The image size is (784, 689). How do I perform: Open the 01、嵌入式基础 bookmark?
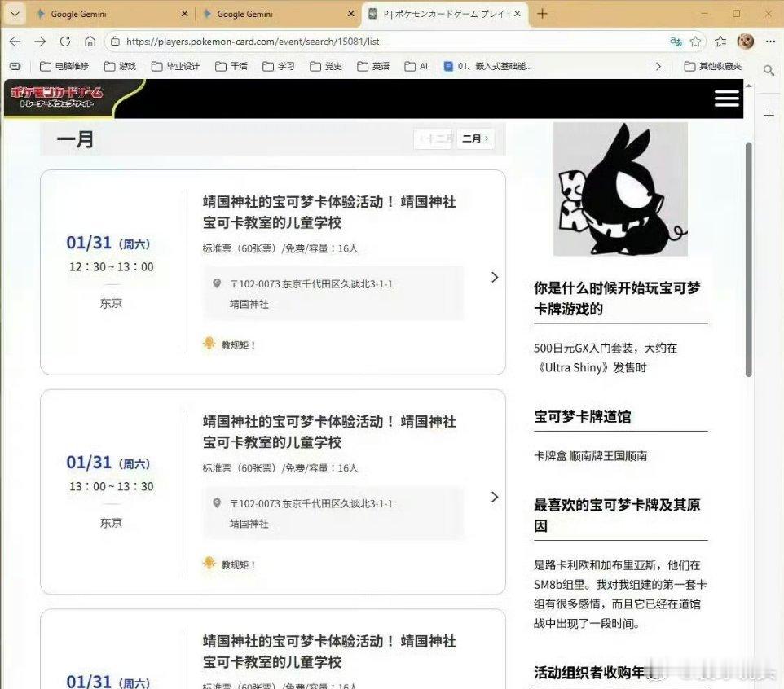pos(488,66)
